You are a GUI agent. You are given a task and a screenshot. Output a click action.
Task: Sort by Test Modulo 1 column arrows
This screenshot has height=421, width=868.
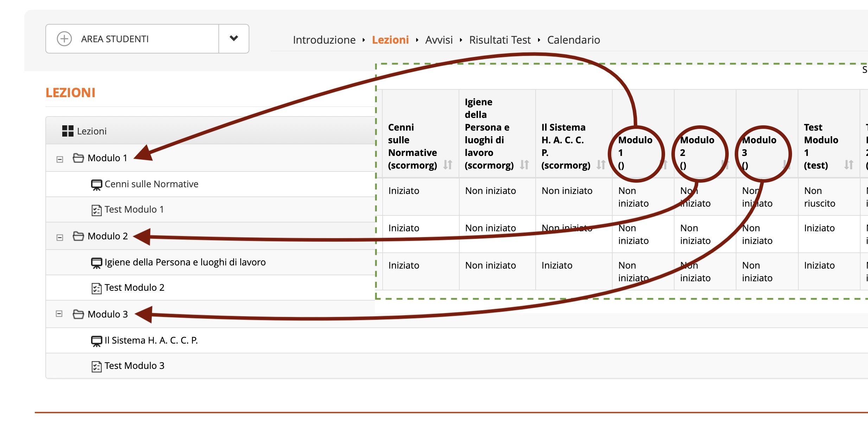click(849, 165)
